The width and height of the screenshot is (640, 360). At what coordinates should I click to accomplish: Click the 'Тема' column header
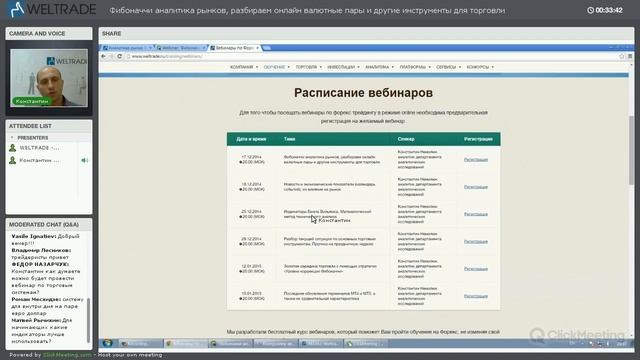point(289,139)
